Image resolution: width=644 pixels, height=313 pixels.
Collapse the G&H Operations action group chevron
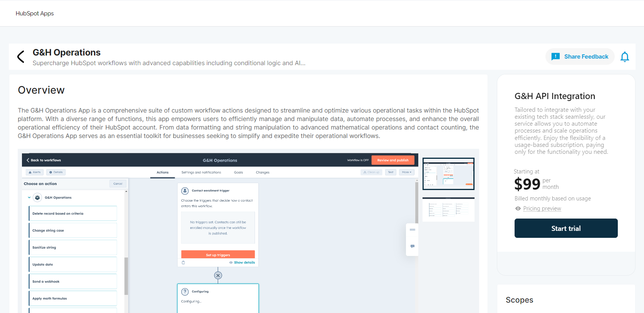coord(29,198)
